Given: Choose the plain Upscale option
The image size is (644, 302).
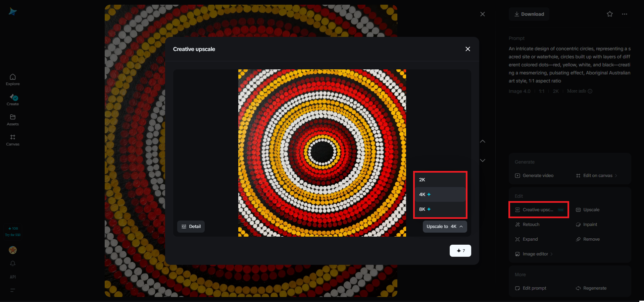Looking at the screenshot, I should tap(588, 210).
